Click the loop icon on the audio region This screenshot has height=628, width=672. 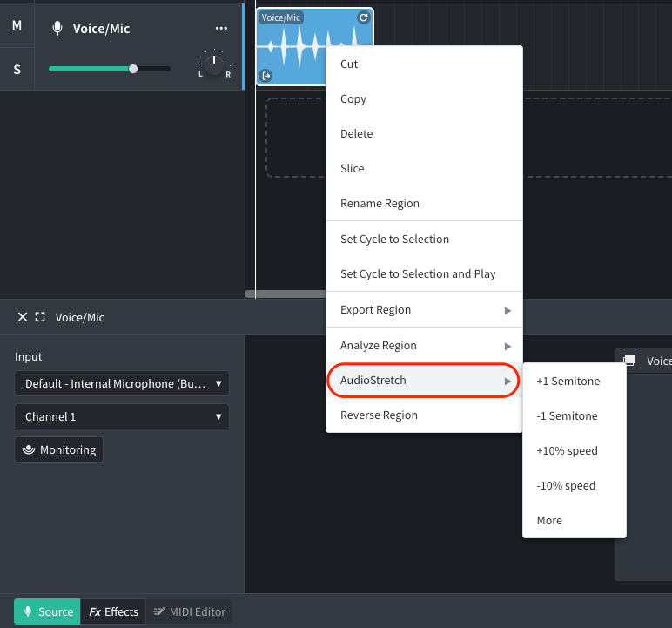point(364,17)
